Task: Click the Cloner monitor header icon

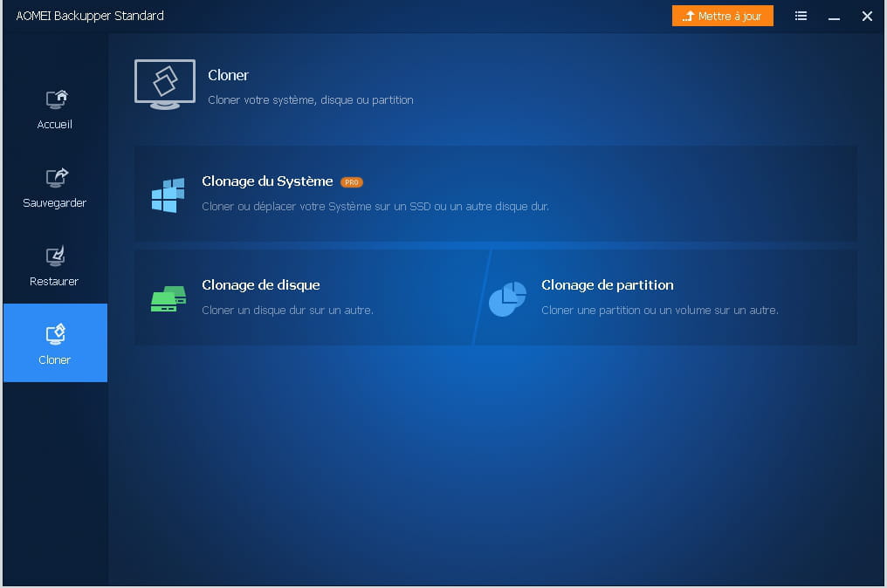Action: click(165, 85)
